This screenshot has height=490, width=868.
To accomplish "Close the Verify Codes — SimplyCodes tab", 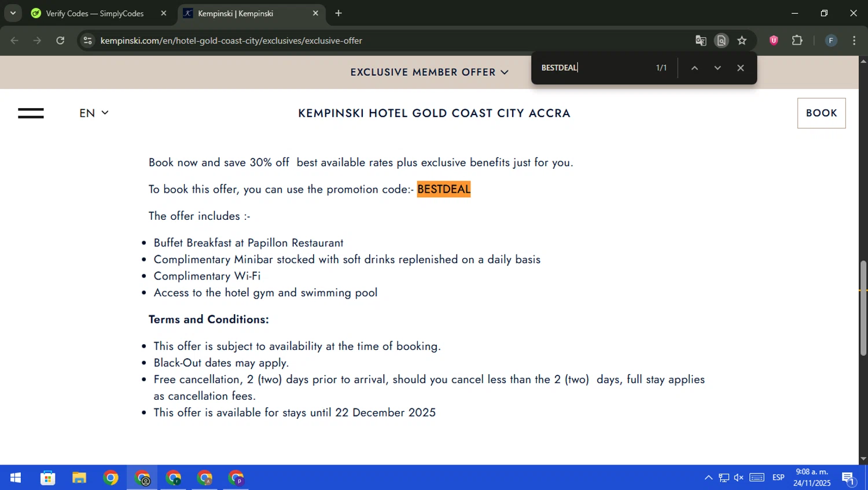I will point(164,13).
